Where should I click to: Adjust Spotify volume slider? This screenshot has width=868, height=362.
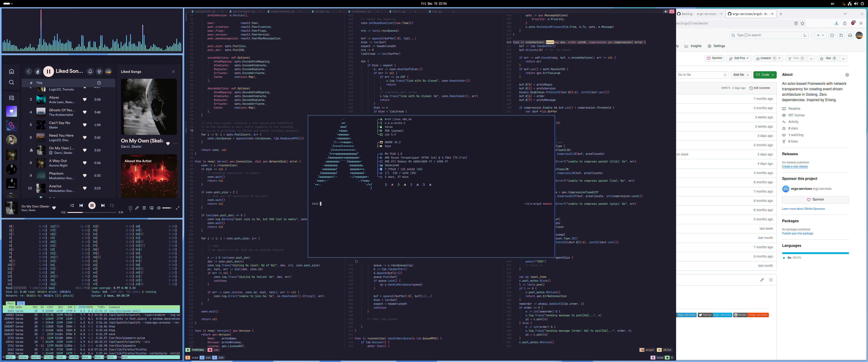tap(168, 208)
